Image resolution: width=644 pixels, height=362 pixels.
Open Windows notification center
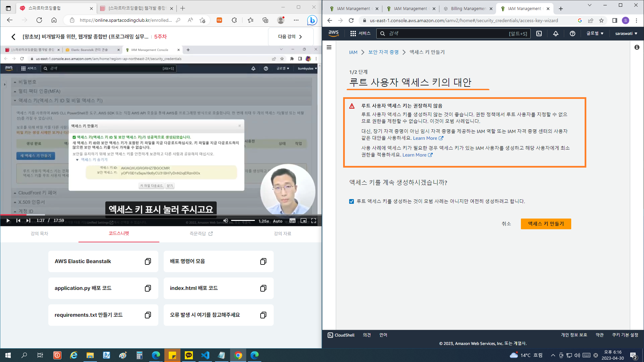click(634, 356)
